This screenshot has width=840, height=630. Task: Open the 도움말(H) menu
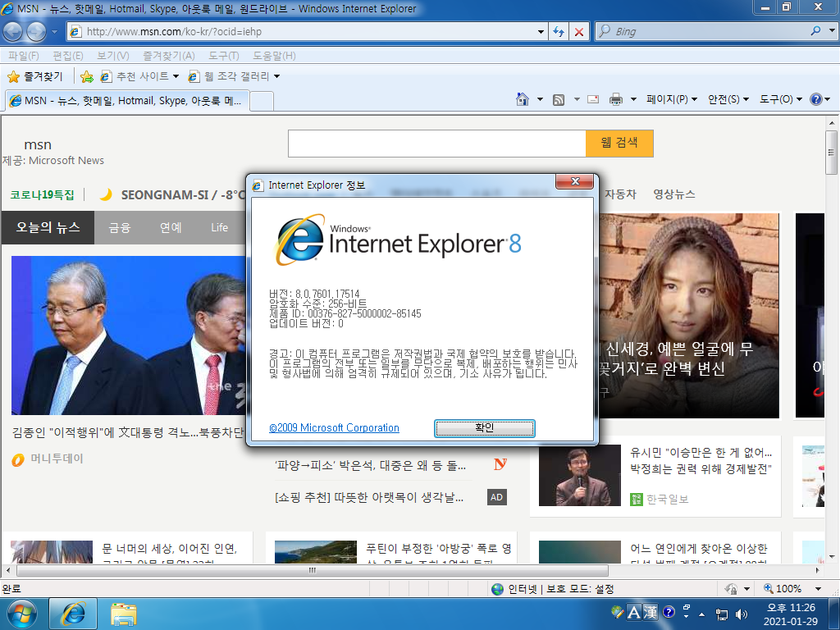(274, 56)
